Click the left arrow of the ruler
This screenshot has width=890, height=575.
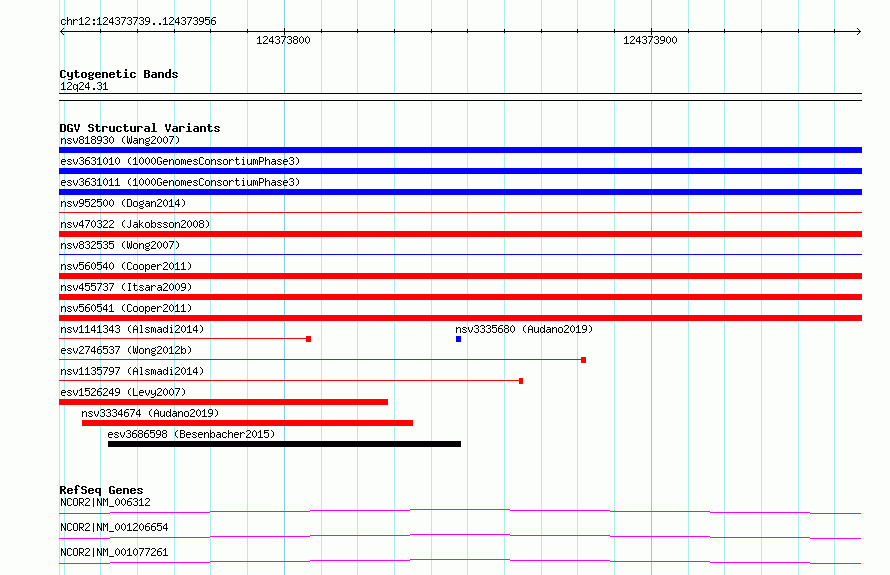pos(62,32)
